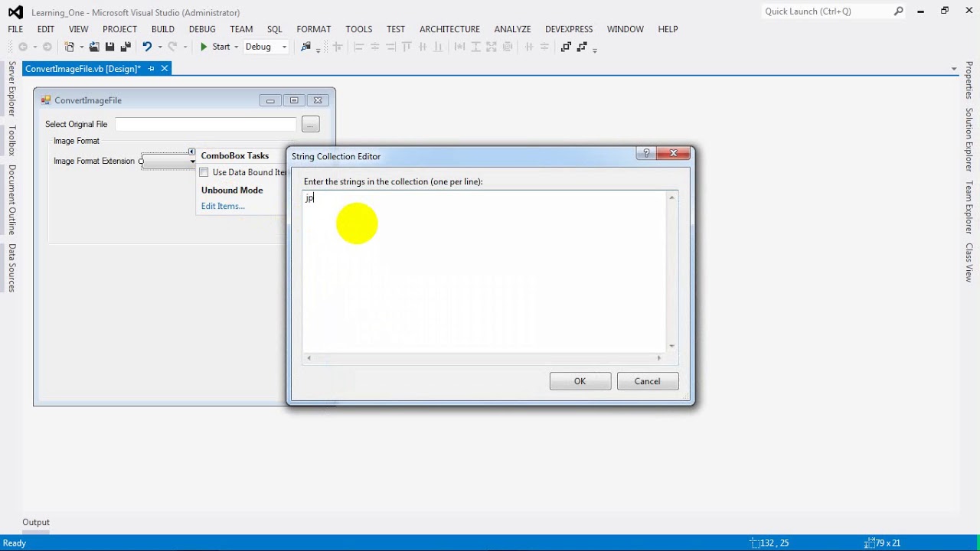Click the Start debugging green arrow
This screenshot has height=551, width=980.
tap(204, 47)
